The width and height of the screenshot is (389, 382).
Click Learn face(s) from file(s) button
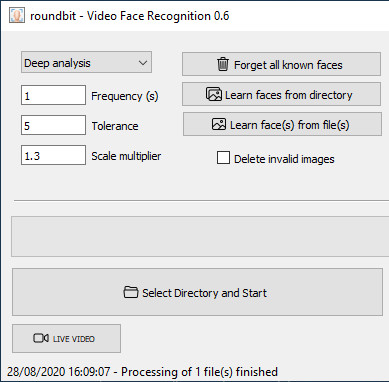pos(282,124)
